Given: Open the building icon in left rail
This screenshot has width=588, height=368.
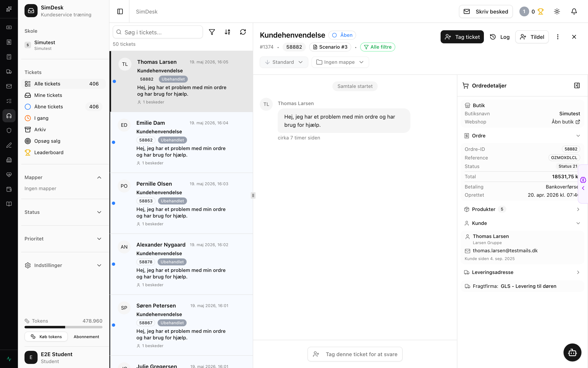Looking at the screenshot, I should tap(9, 160).
